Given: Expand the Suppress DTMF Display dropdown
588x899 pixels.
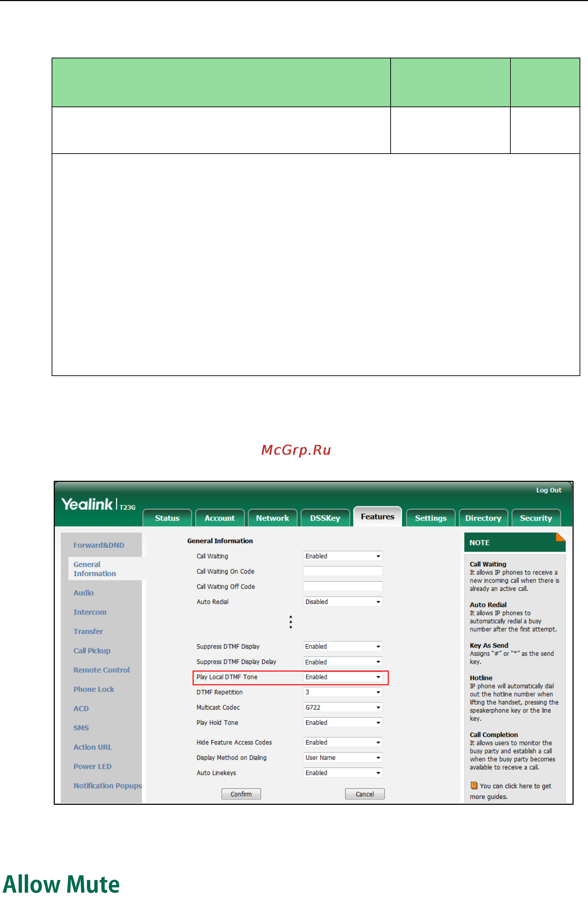Looking at the screenshot, I should (343, 646).
